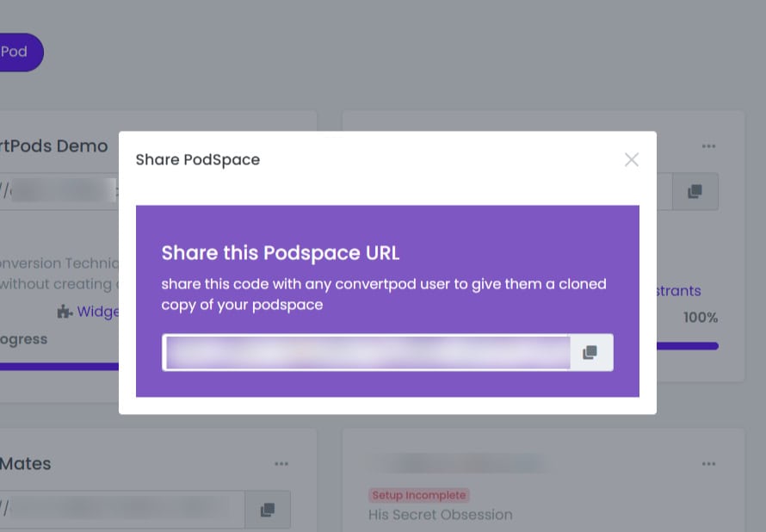Click the ConvertPods Demo card title

click(x=53, y=146)
